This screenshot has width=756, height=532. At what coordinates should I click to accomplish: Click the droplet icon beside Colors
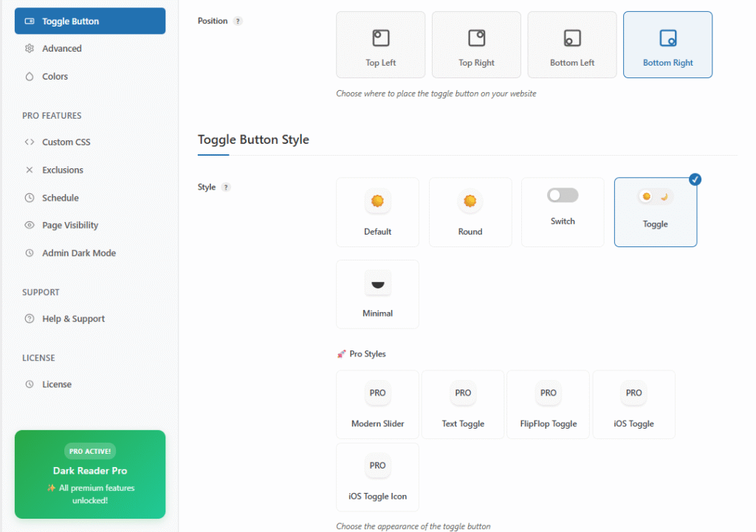[x=30, y=76]
